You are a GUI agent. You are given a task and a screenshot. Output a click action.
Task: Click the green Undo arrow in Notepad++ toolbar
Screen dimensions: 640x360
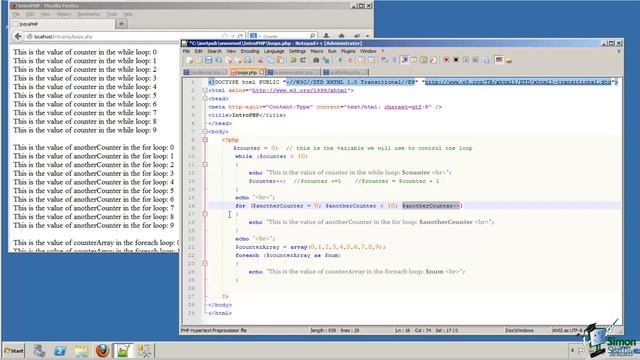click(293, 60)
